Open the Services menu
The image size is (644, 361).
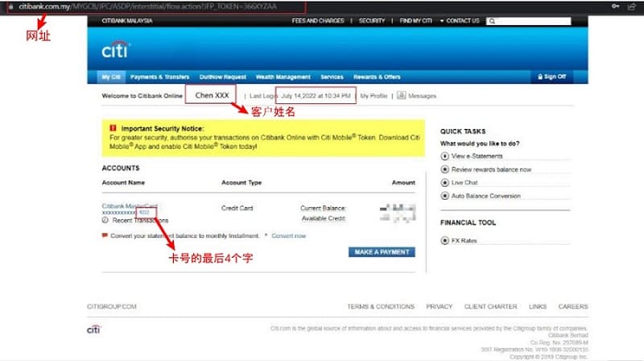[x=332, y=77]
